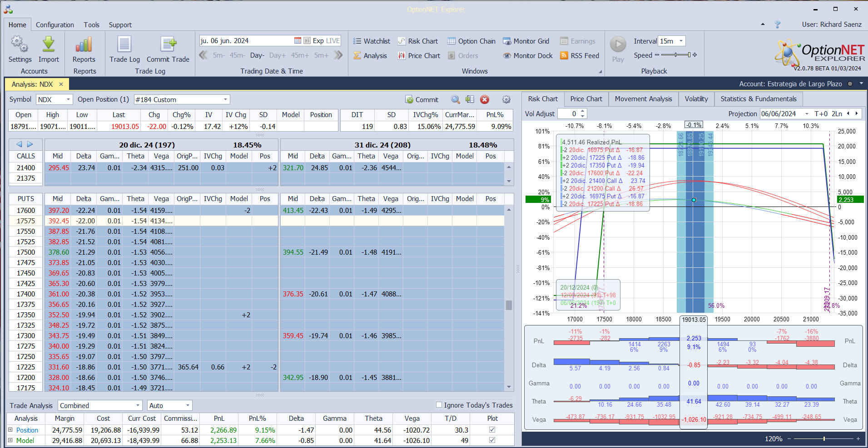Open the Settings gear icon
This screenshot has height=448, width=868.
pos(20,44)
